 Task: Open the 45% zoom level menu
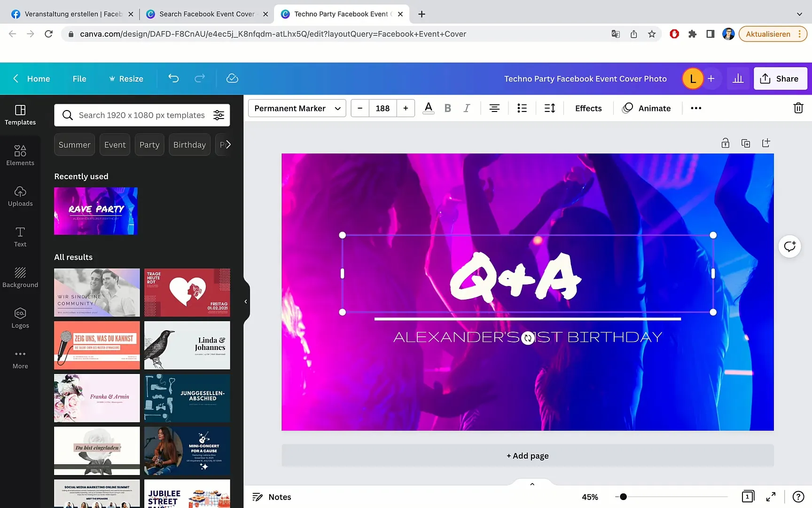tap(590, 497)
